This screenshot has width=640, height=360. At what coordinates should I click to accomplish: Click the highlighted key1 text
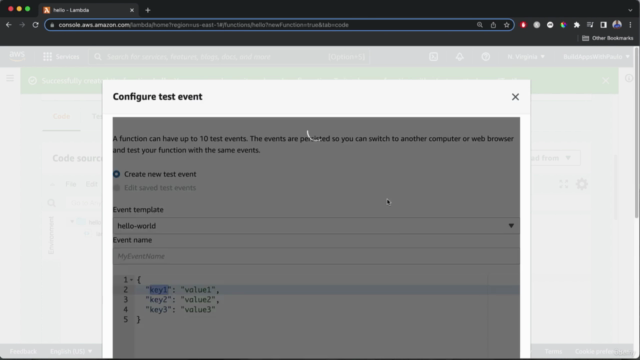(x=159, y=290)
